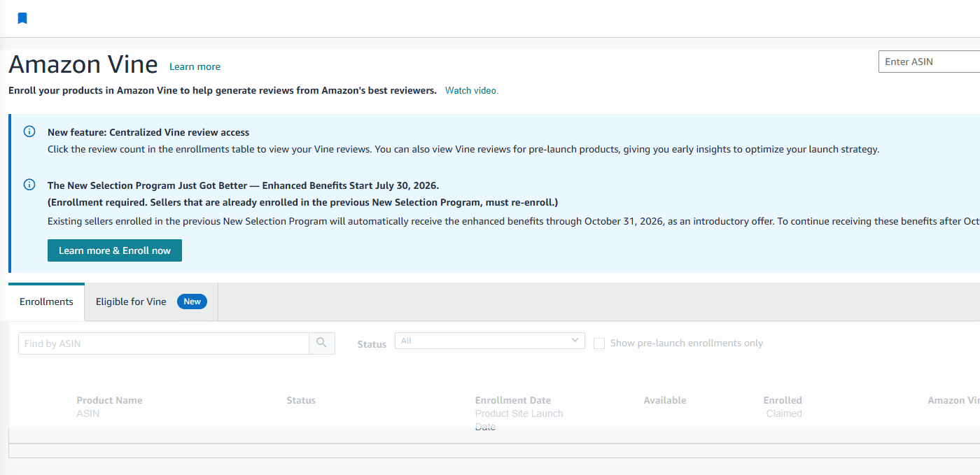The image size is (980, 475).
Task: Click the info icon beside New Selection Program notice
Action: (29, 185)
